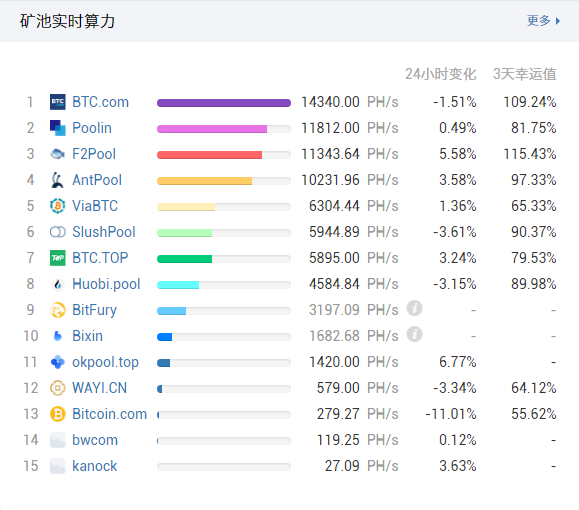Screen dimensions: 579x510
Task: Click the -11.01% change for Bitcoin.com
Action: click(451, 414)
